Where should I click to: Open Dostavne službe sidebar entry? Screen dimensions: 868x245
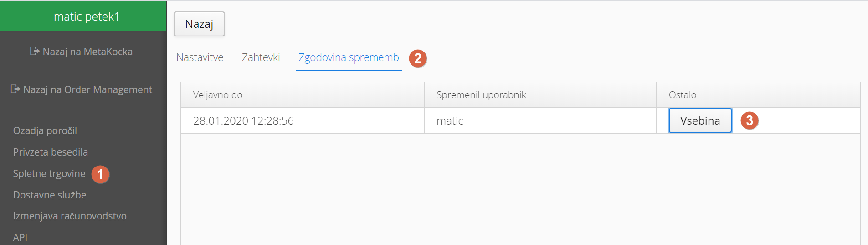pos(50,195)
